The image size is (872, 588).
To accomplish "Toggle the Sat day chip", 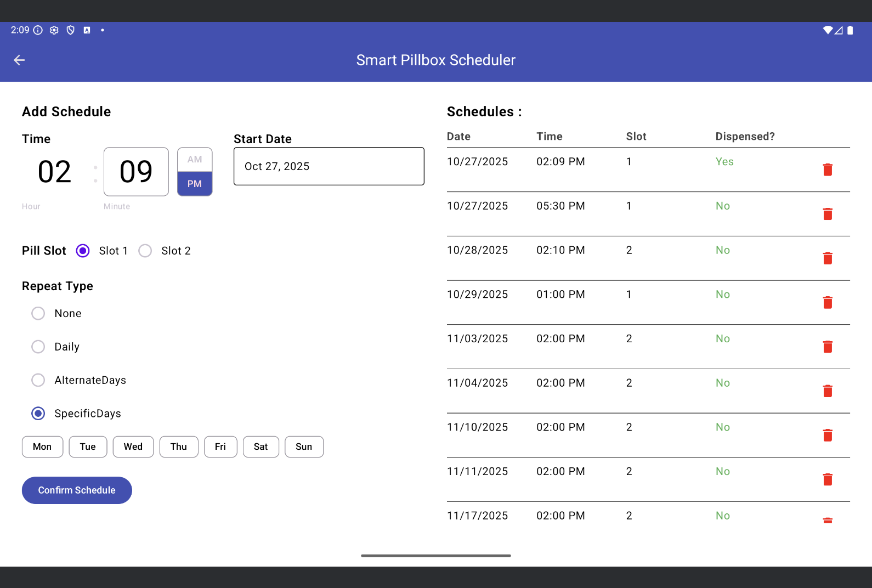I will pyautogui.click(x=261, y=446).
